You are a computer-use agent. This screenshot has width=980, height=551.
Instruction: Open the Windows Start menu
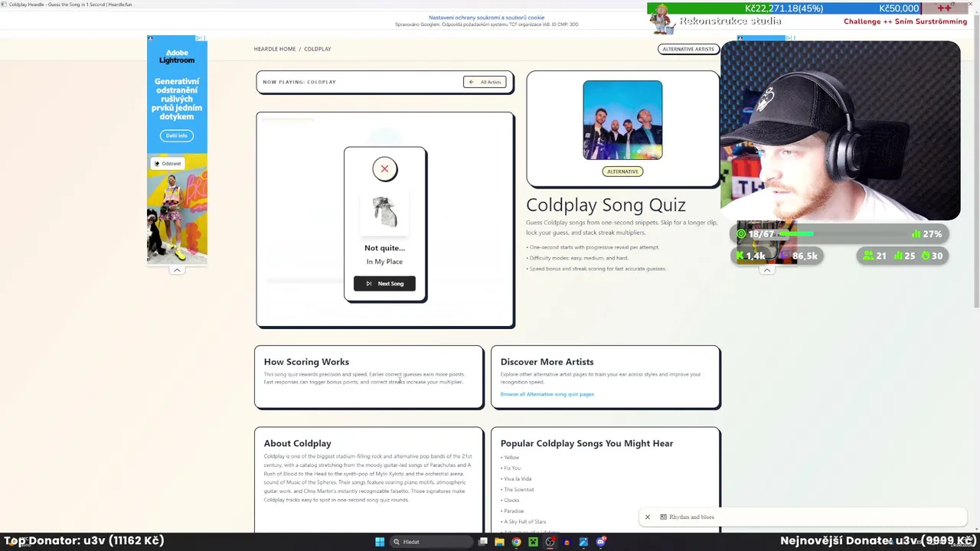[x=380, y=542]
